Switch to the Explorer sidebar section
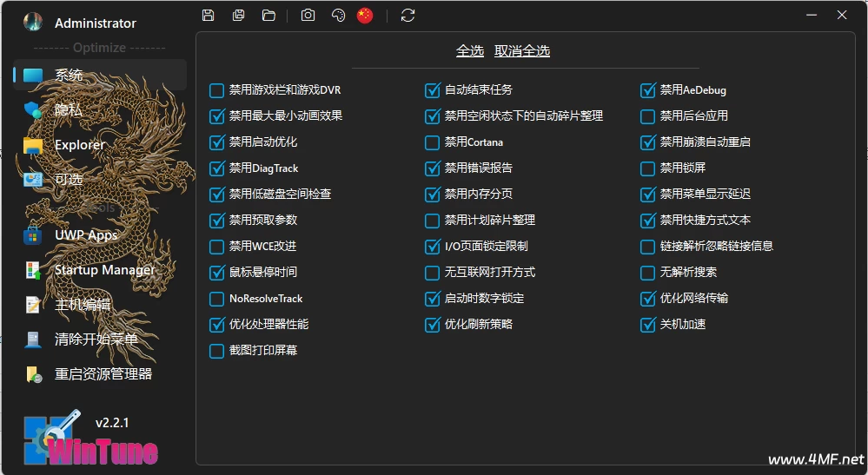Image resolution: width=868 pixels, height=475 pixels. (78, 145)
